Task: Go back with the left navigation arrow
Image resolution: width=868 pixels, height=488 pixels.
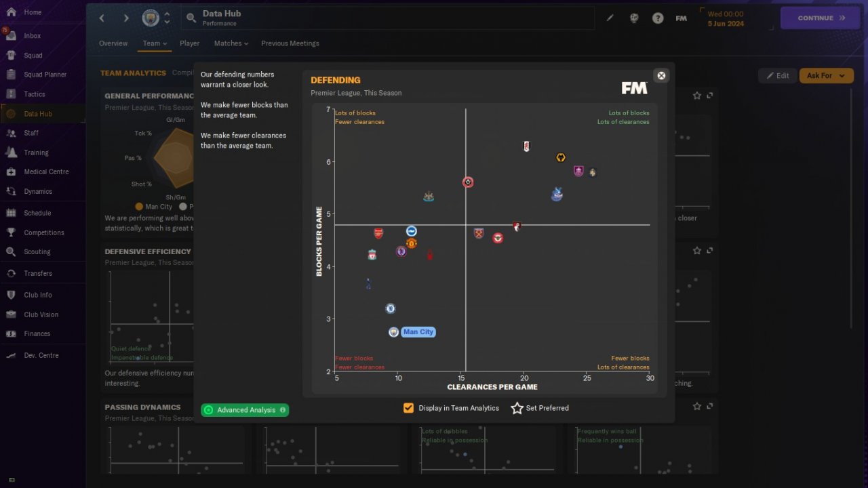Action: [x=102, y=18]
